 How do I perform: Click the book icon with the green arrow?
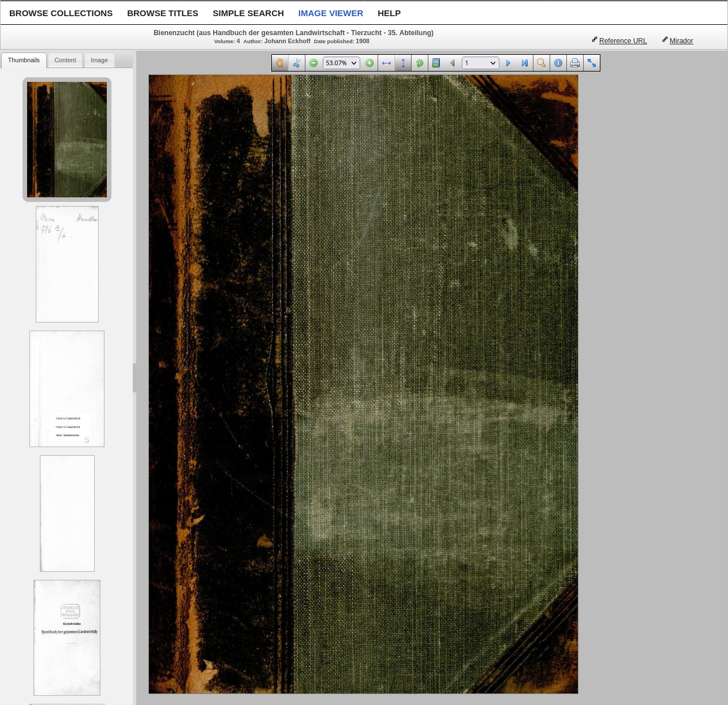coord(436,63)
